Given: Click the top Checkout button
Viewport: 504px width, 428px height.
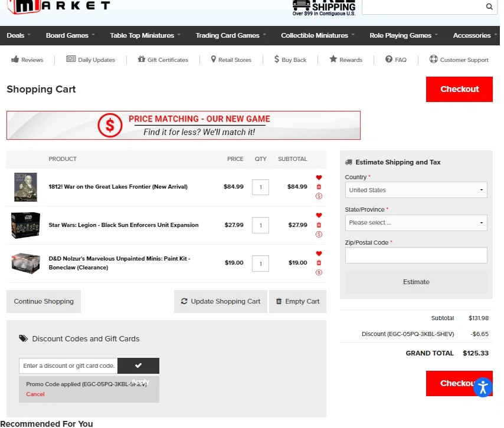Looking at the screenshot, I should (459, 89).
